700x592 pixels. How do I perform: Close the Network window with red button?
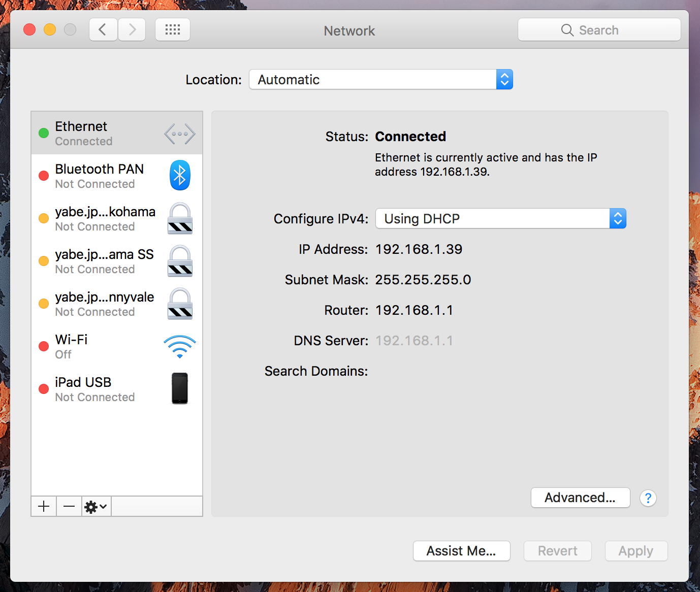29,29
